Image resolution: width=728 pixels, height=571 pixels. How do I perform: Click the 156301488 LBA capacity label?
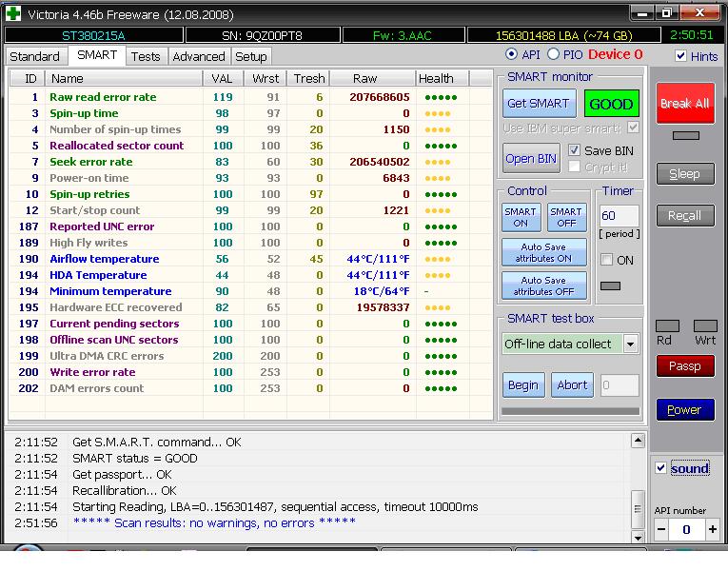(x=563, y=35)
